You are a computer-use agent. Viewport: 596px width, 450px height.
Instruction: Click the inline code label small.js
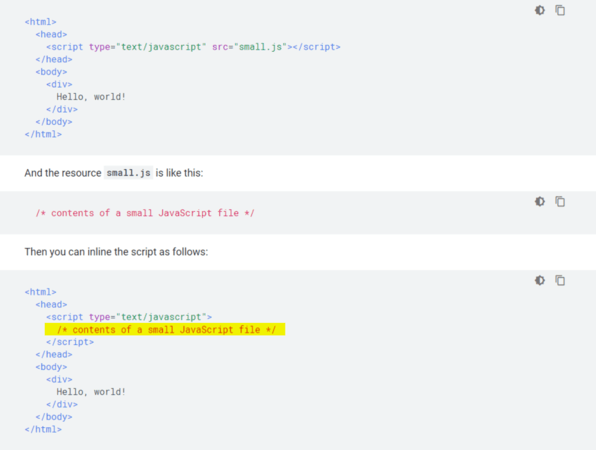[128, 173]
